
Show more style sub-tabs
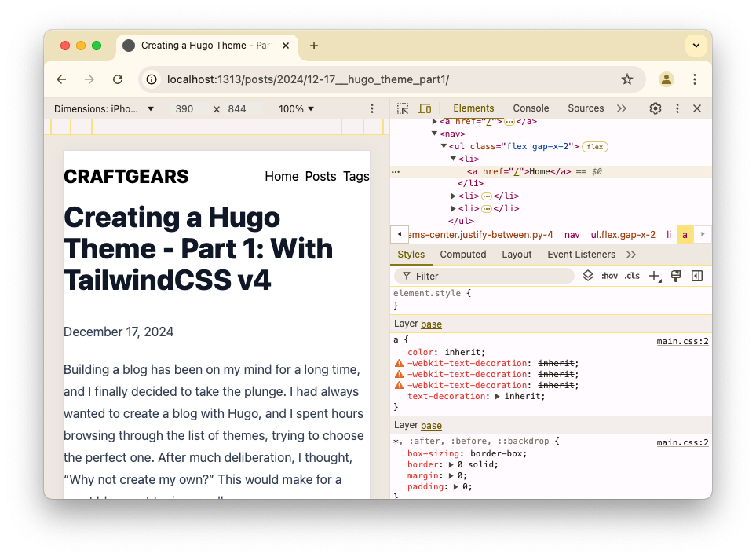631,255
